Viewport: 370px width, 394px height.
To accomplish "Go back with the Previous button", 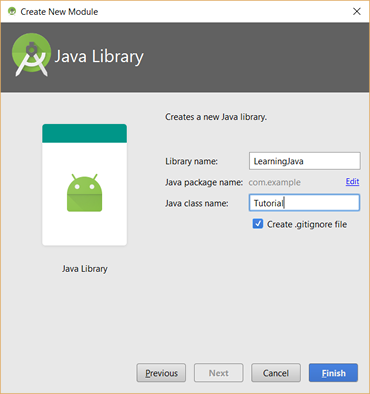I will [161, 373].
